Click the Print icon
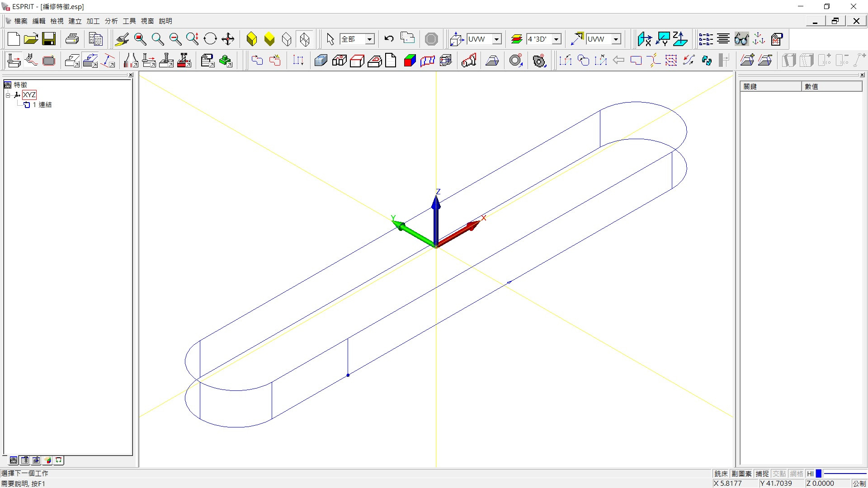Image resolution: width=868 pixels, height=488 pixels. pyautogui.click(x=72, y=39)
